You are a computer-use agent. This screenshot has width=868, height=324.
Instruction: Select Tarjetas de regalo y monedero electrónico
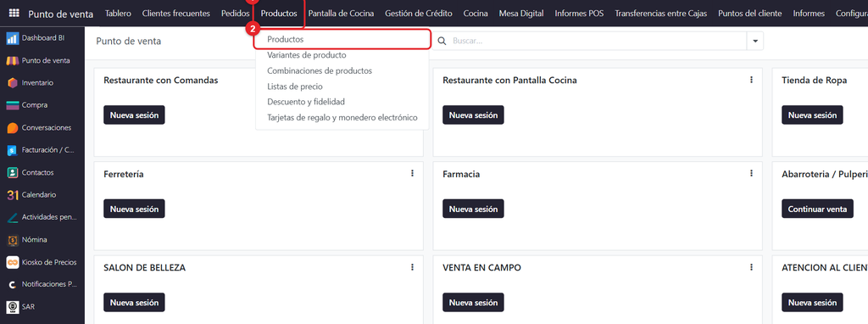(342, 117)
